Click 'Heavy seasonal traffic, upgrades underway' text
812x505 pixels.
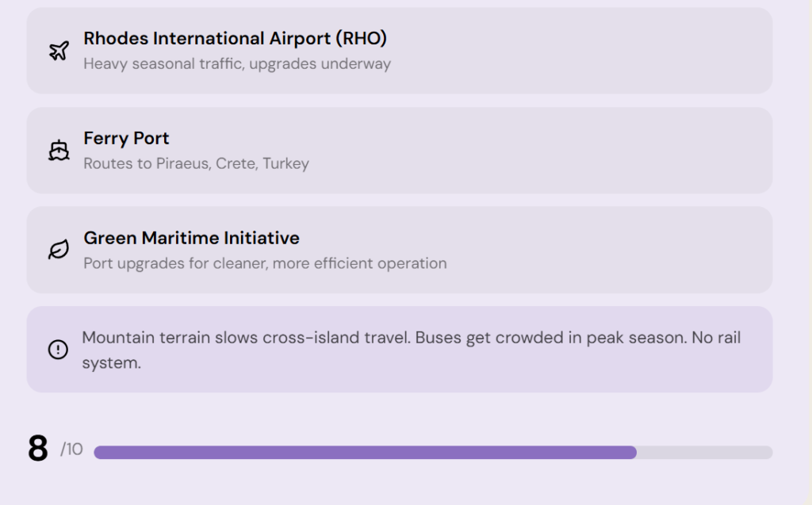(x=236, y=63)
